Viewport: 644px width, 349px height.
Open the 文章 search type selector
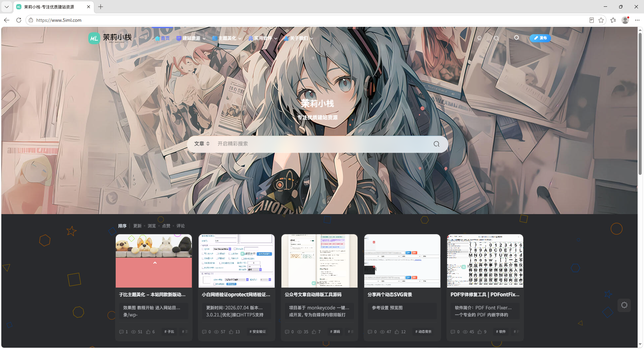click(x=202, y=144)
